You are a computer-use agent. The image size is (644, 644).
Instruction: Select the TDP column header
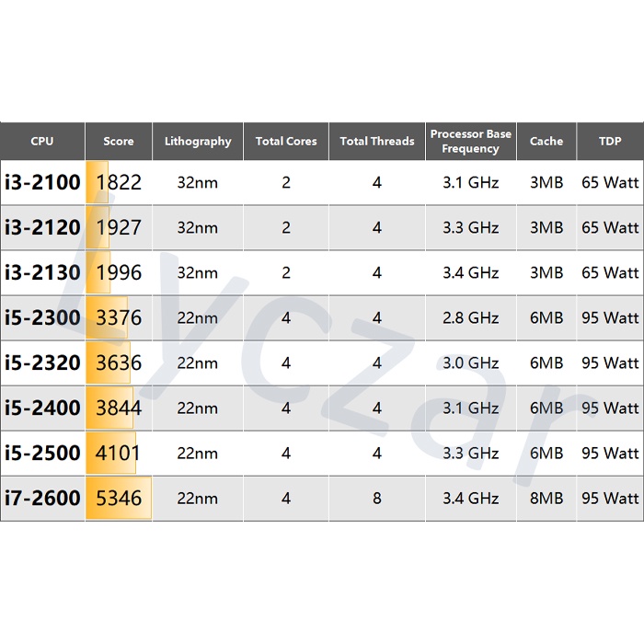click(610, 142)
